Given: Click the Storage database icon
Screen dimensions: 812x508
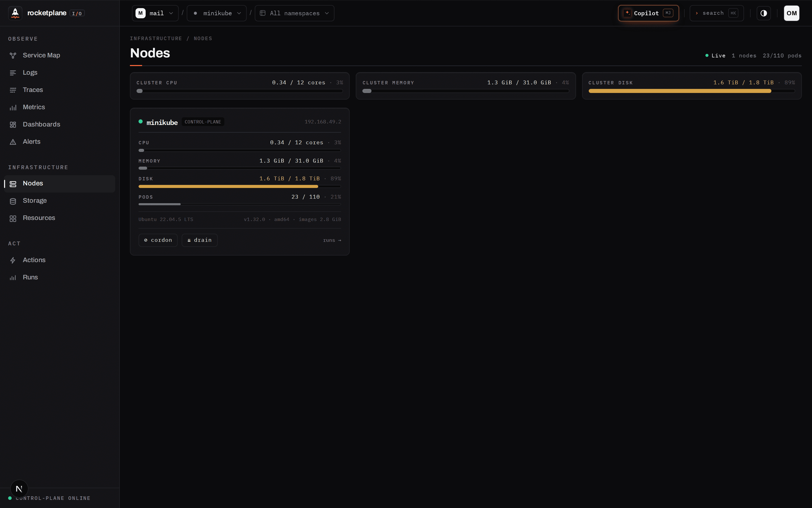Looking at the screenshot, I should pyautogui.click(x=13, y=201).
